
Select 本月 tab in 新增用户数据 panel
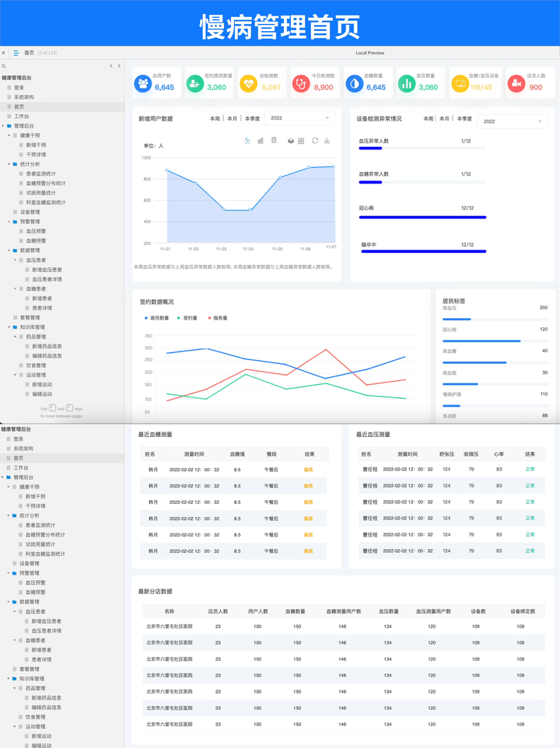click(232, 118)
